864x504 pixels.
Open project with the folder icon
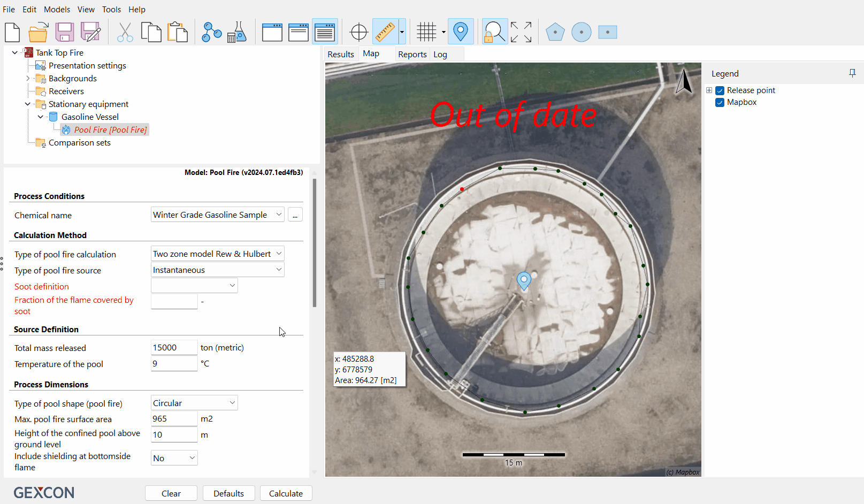(x=38, y=32)
